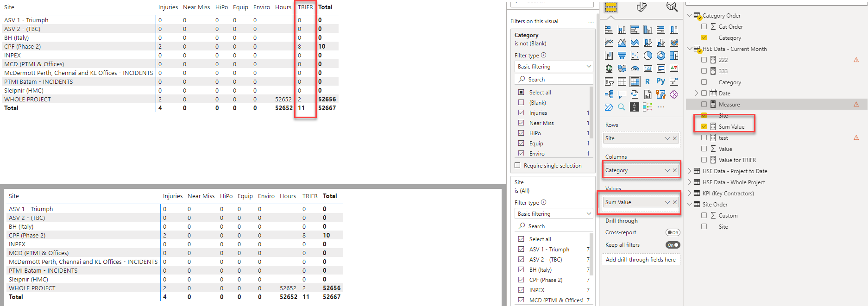
Task: Select the pie chart visual
Action: click(x=648, y=56)
